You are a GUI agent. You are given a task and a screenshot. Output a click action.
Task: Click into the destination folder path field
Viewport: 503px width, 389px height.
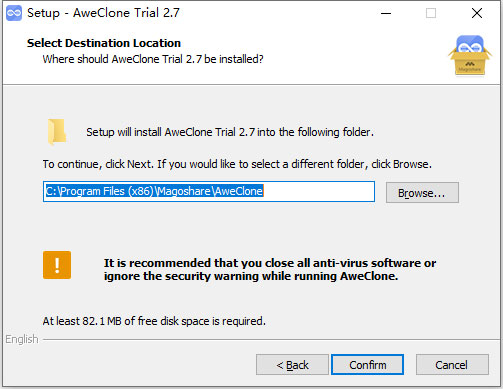(209, 191)
